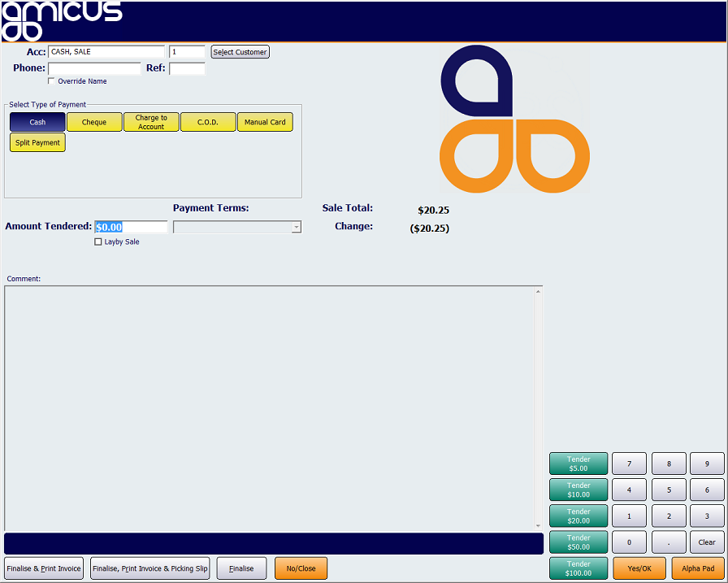This screenshot has width=728, height=583.
Task: Click inside the Comment text area
Action: 269,408
